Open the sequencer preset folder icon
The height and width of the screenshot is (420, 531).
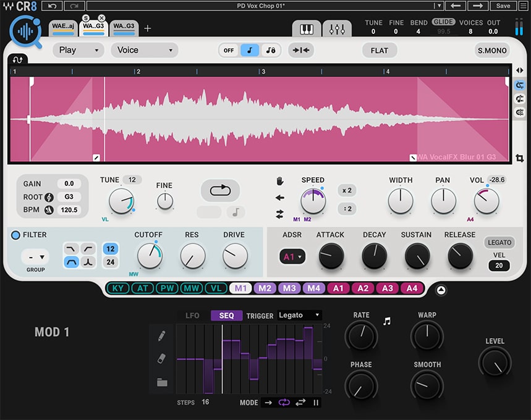pyautogui.click(x=163, y=383)
